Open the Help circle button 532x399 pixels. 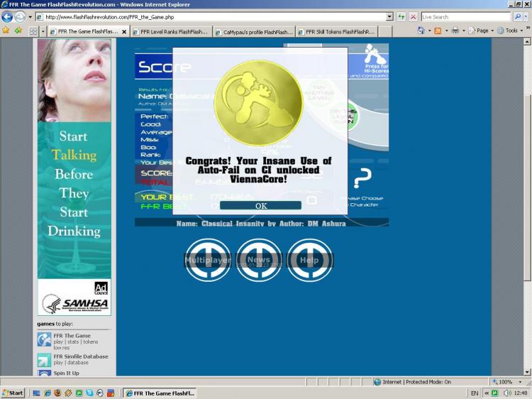[x=309, y=260]
